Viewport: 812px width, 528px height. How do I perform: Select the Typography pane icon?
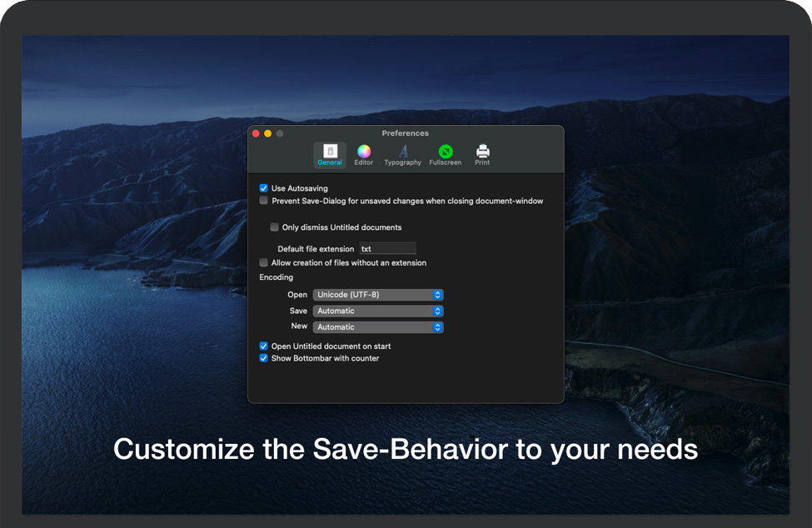[403, 152]
